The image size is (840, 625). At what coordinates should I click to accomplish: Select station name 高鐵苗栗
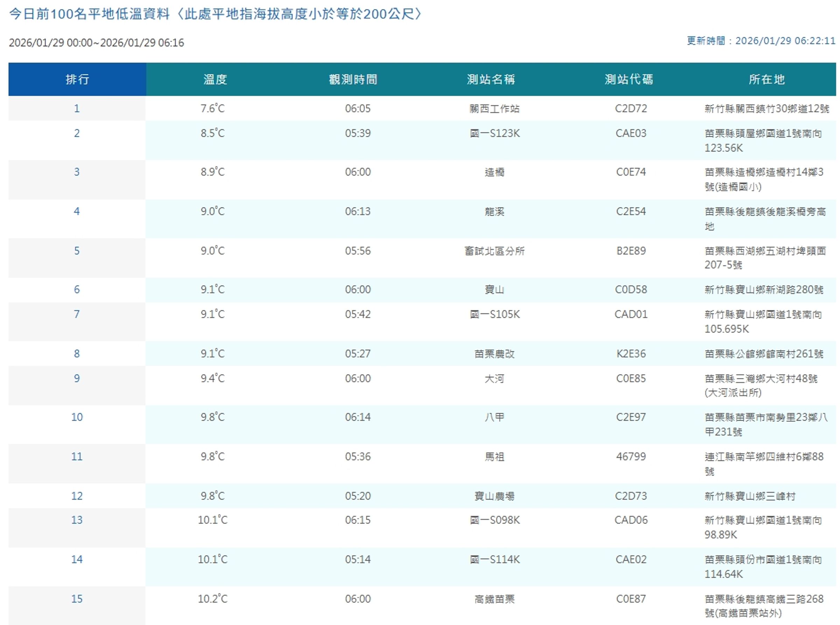[495, 599]
